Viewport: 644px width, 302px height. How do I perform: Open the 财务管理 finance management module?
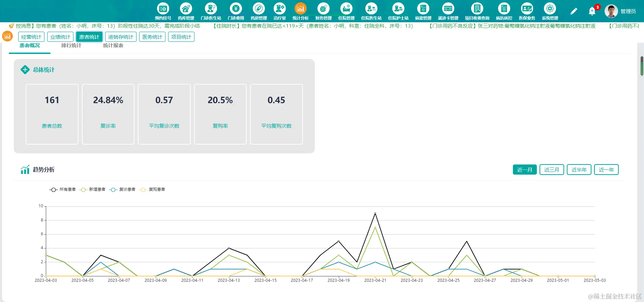pyautogui.click(x=324, y=11)
